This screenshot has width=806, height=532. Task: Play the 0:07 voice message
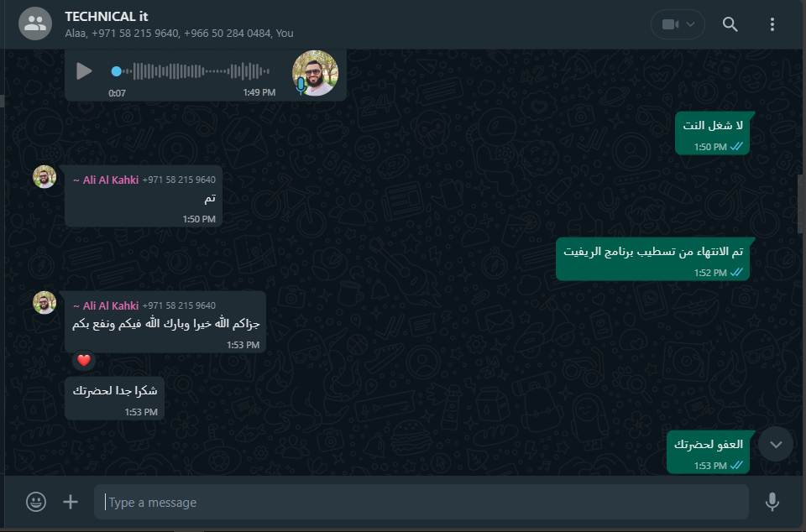(84, 70)
